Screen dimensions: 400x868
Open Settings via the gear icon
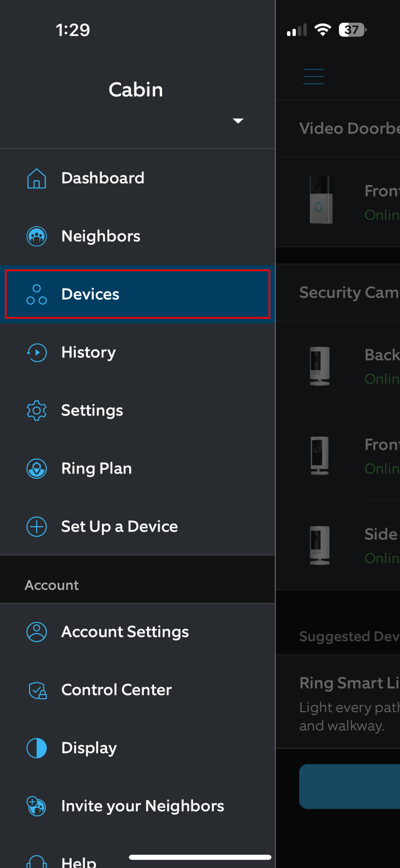[x=36, y=410]
